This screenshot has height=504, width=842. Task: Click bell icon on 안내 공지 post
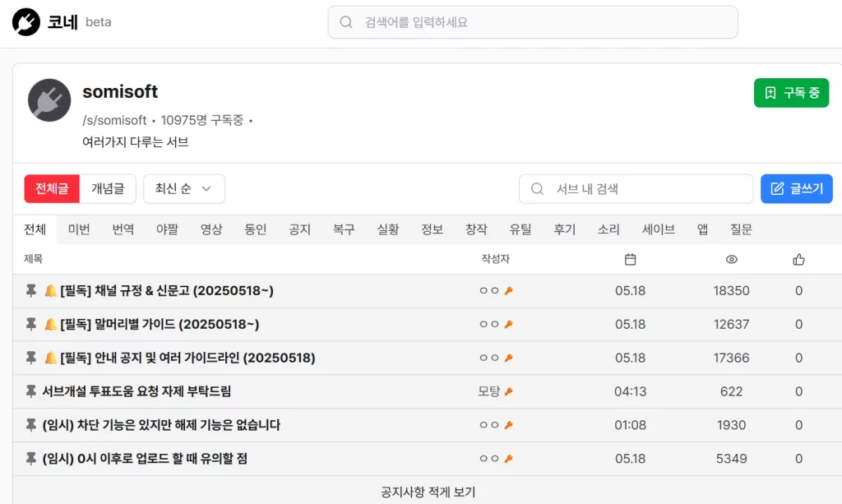[x=50, y=358]
